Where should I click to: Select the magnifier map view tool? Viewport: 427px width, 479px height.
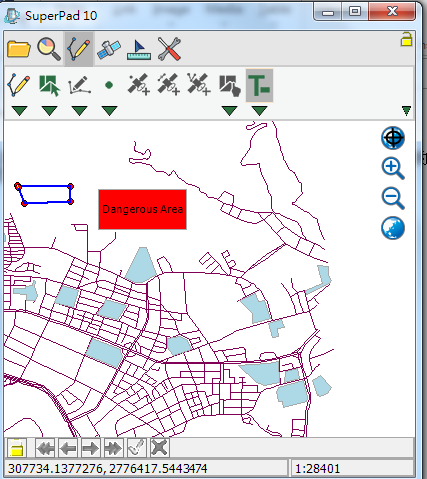49,49
